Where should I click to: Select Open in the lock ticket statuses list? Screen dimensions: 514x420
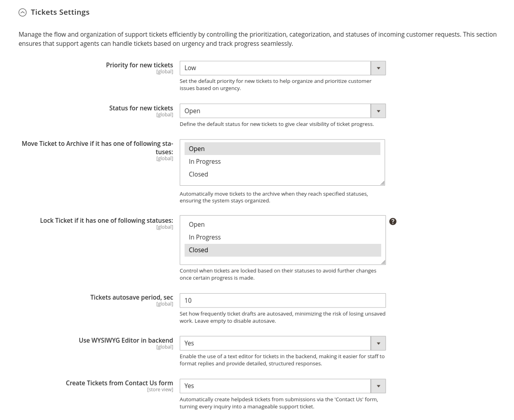coord(282,224)
